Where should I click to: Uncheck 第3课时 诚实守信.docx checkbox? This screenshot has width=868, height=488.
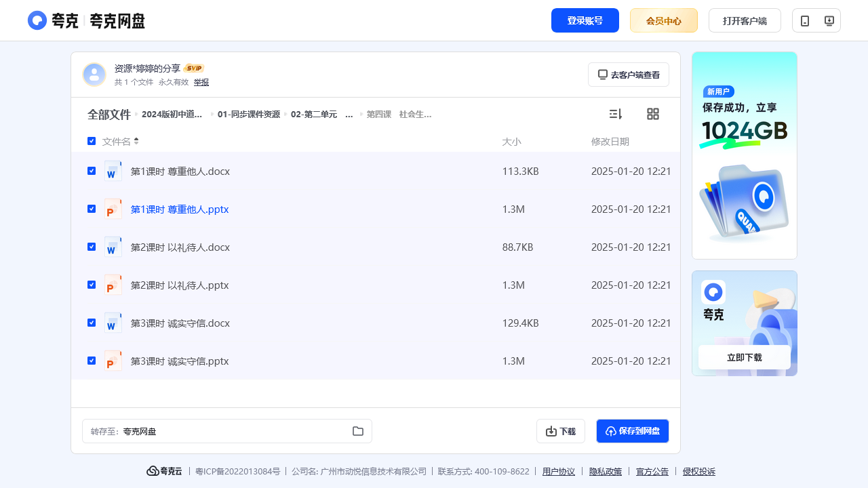[92, 323]
